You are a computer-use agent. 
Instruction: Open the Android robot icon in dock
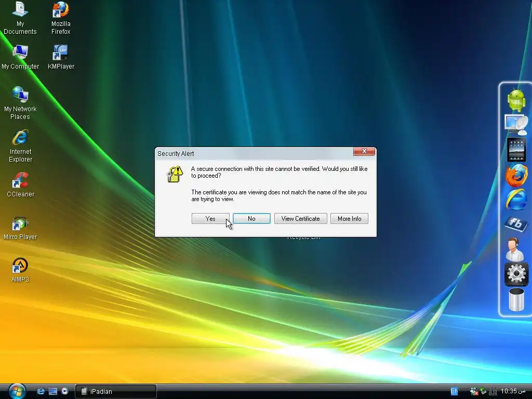point(516,100)
